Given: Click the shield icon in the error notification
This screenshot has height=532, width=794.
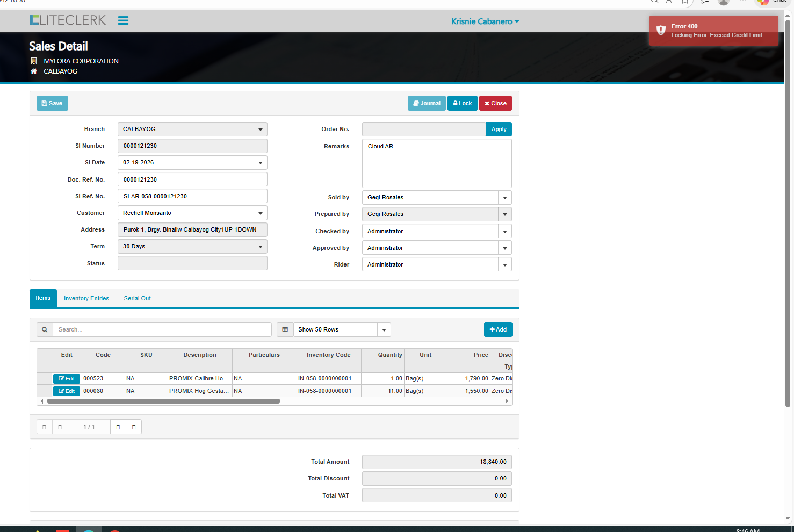Looking at the screenshot, I should [661, 31].
